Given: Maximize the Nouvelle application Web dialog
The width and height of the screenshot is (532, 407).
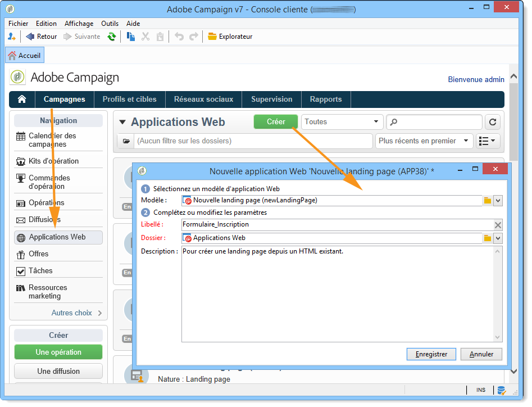Looking at the screenshot, I should pyautogui.click(x=475, y=169).
